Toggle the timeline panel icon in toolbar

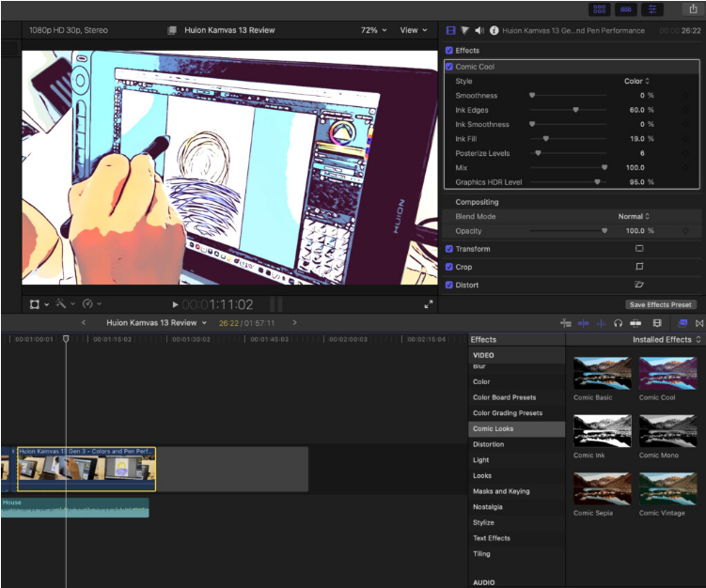(x=626, y=9)
